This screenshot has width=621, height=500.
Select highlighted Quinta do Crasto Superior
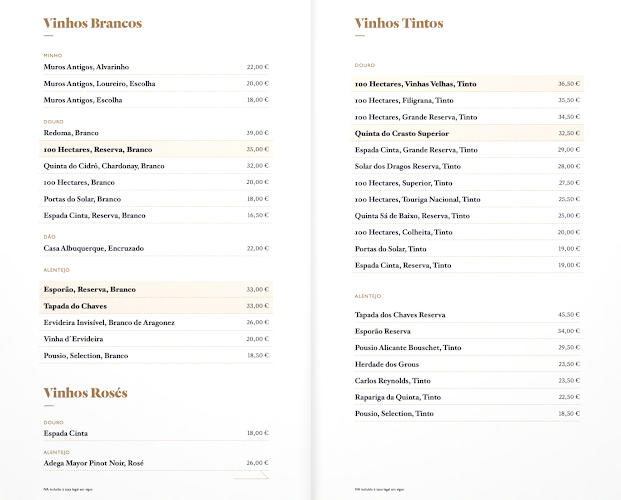(x=401, y=133)
